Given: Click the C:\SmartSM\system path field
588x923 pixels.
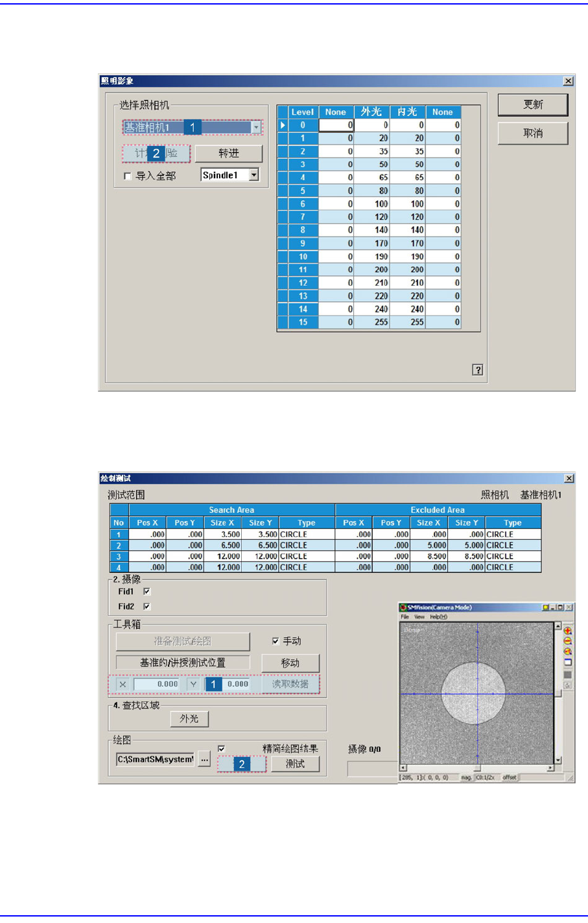Looking at the screenshot, I should 156,759.
